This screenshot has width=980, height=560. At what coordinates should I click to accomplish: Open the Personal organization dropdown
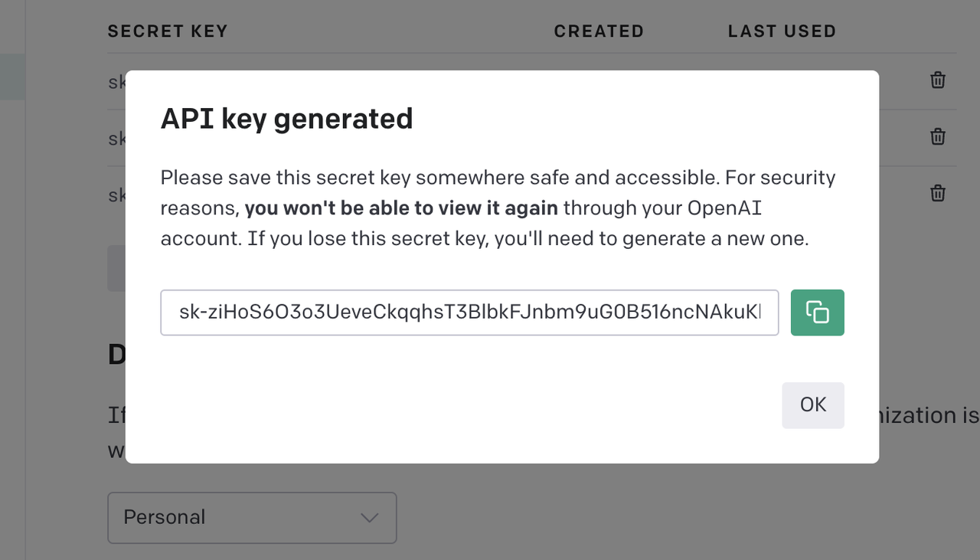click(x=252, y=518)
